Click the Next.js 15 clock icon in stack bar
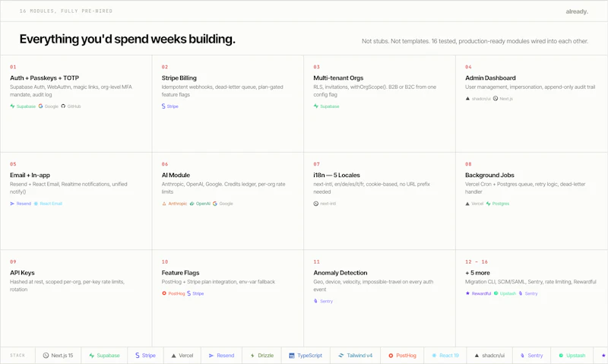The height and width of the screenshot is (364, 608). click(46, 356)
